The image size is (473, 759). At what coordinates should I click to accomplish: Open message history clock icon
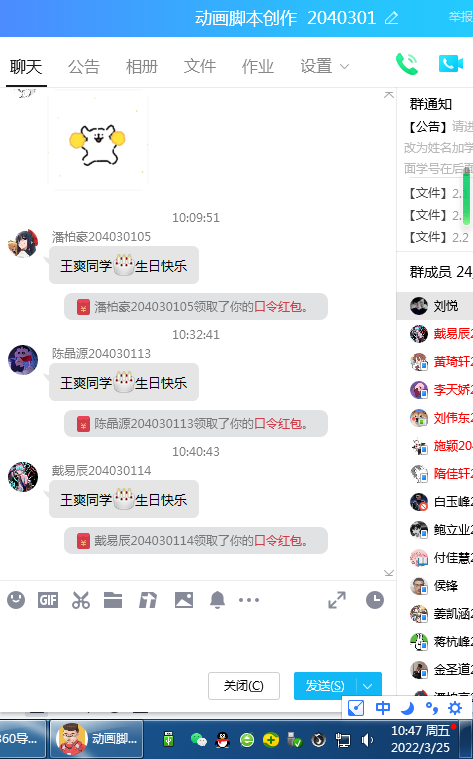(x=375, y=600)
